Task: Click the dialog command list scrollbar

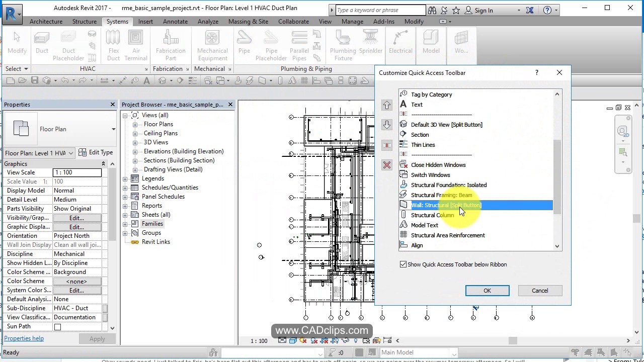Action: [557, 177]
